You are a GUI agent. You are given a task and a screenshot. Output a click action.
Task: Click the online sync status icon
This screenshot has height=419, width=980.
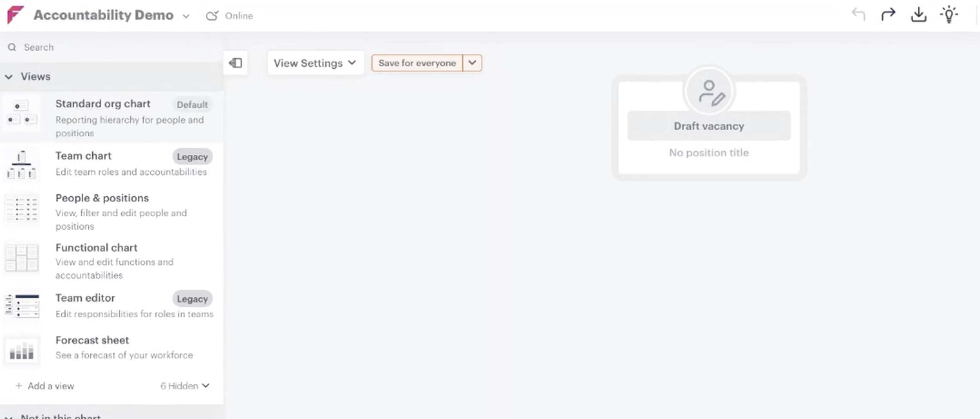click(212, 16)
